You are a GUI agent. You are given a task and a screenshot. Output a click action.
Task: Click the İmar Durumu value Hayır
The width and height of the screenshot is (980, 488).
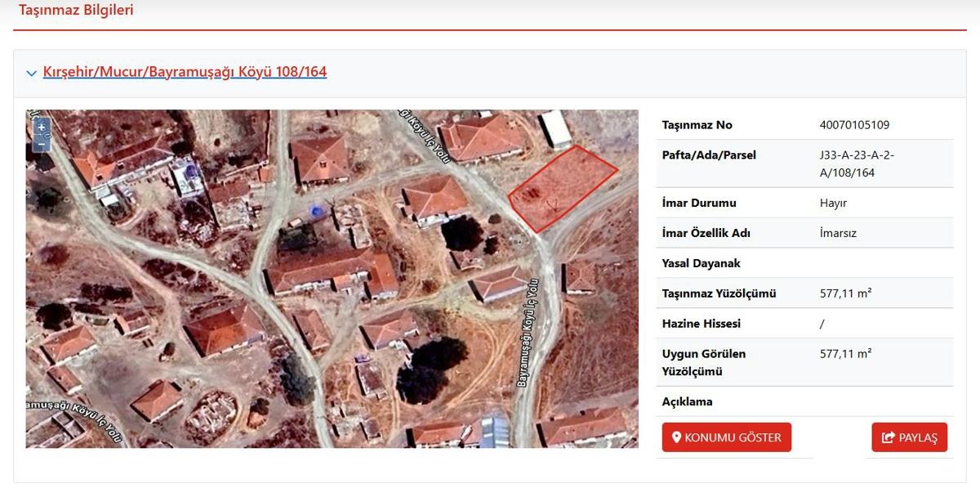pos(833,203)
